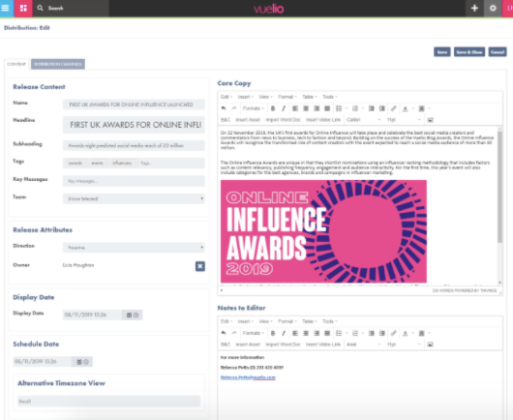Select Online Influence Awards 2019 image

[323, 231]
